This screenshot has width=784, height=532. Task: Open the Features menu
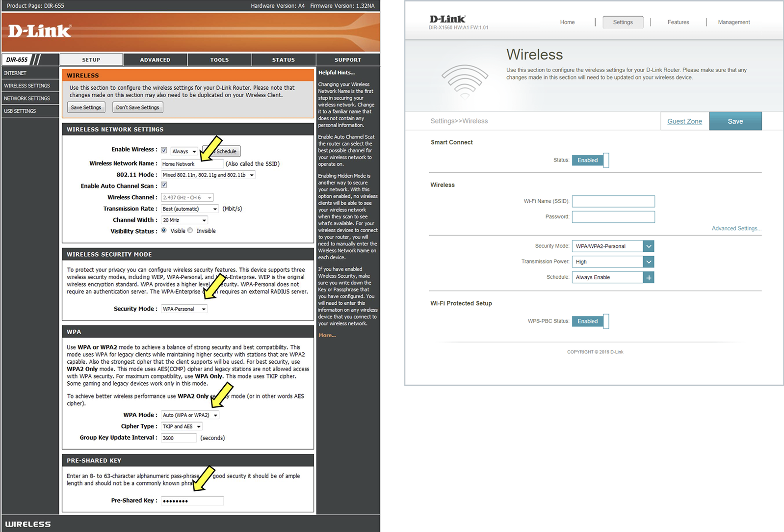[x=678, y=22]
